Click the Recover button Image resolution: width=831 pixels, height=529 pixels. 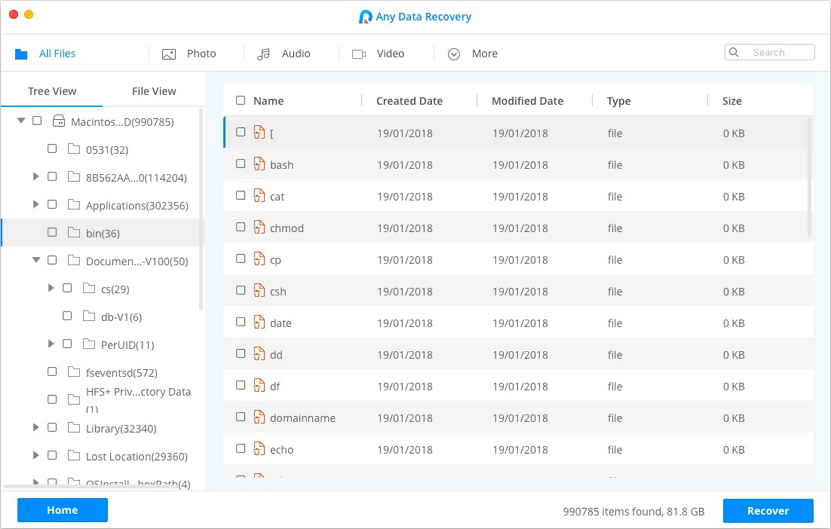click(x=768, y=511)
